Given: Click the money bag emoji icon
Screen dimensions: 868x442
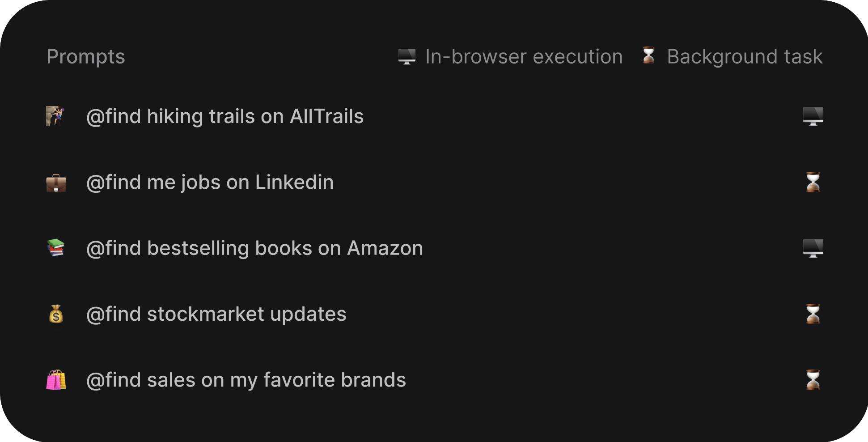Looking at the screenshot, I should [56, 314].
